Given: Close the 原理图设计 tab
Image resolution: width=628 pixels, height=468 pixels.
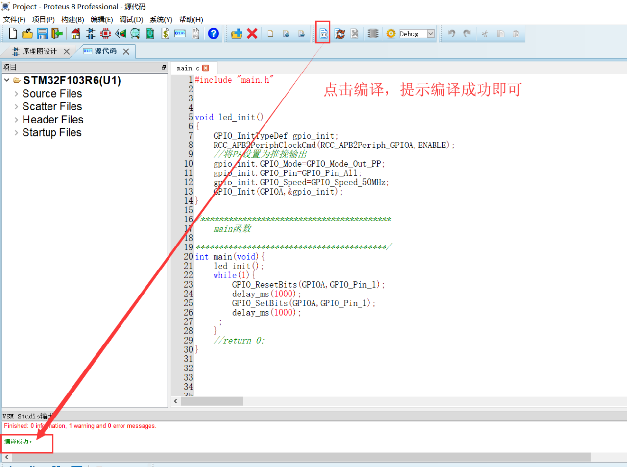Looking at the screenshot, I should pos(66,52).
